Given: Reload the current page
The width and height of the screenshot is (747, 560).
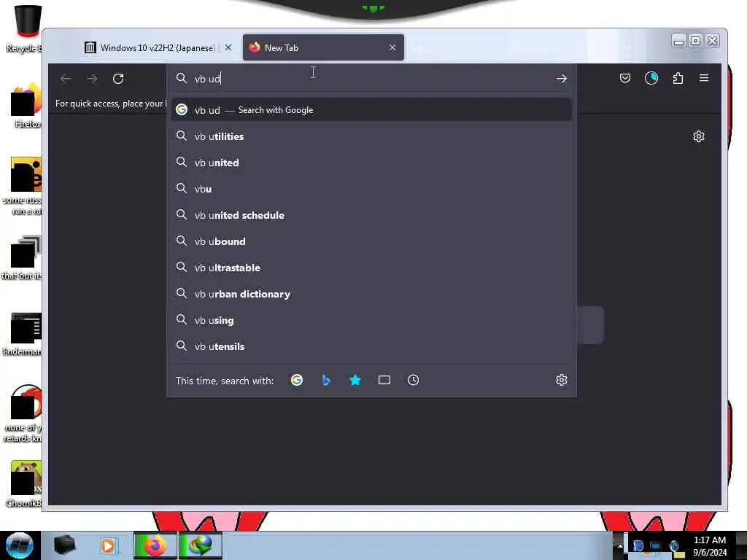Looking at the screenshot, I should click(118, 79).
